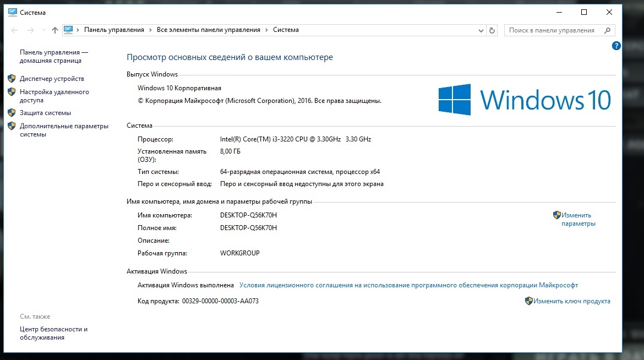Expand chevron after Панель управления breadcrumb
The height and width of the screenshot is (360, 644).
coord(150,30)
